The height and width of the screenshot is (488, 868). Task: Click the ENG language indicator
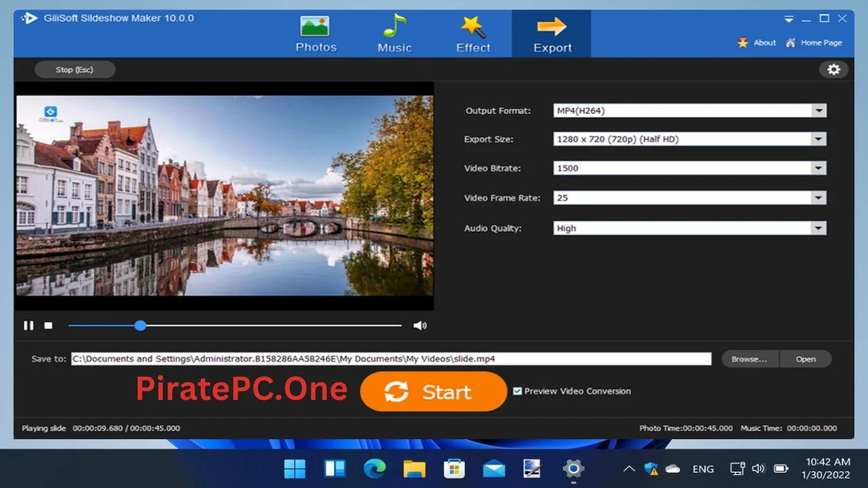703,469
